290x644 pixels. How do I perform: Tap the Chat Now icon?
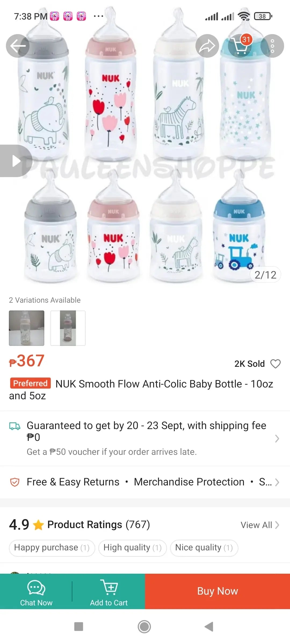click(36, 588)
